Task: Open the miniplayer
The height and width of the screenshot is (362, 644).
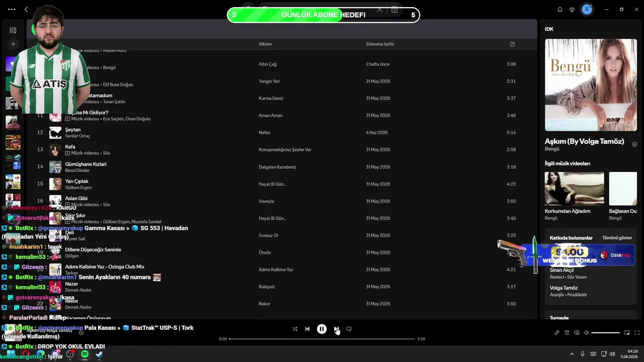Action: [627, 333]
